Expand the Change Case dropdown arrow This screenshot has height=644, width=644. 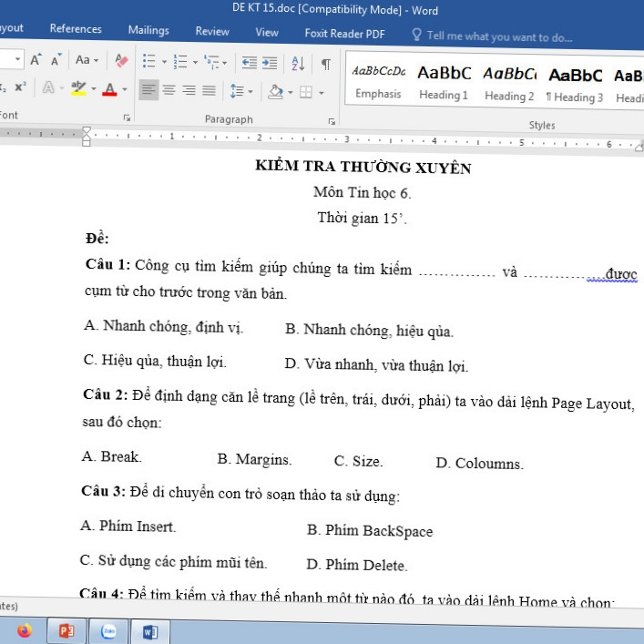click(x=96, y=61)
